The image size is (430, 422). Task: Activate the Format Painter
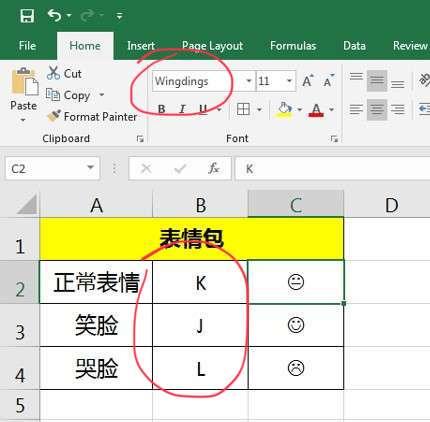coord(92,117)
